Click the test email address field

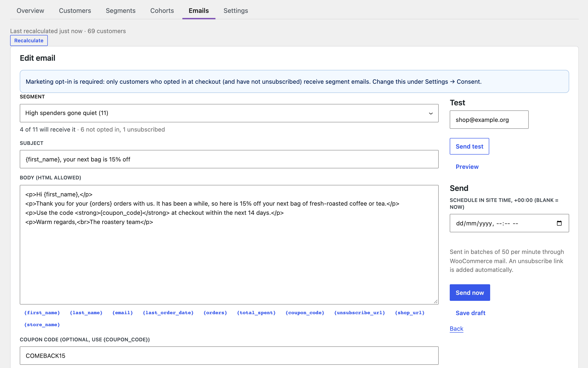[489, 120]
